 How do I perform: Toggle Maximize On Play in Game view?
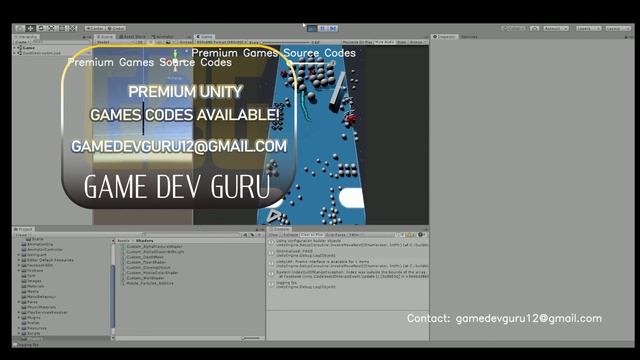pyautogui.click(x=358, y=42)
